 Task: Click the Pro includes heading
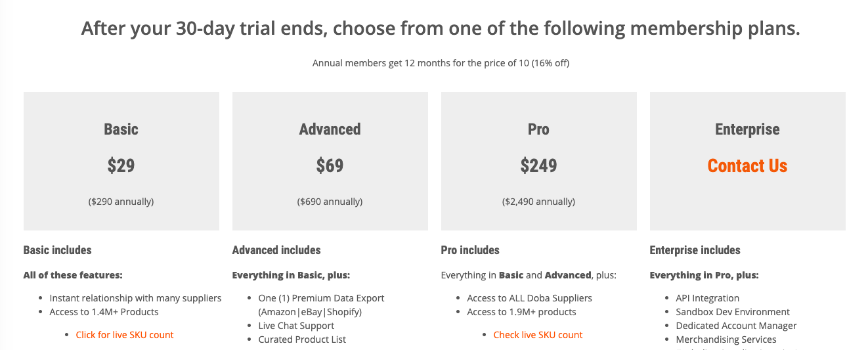470,250
